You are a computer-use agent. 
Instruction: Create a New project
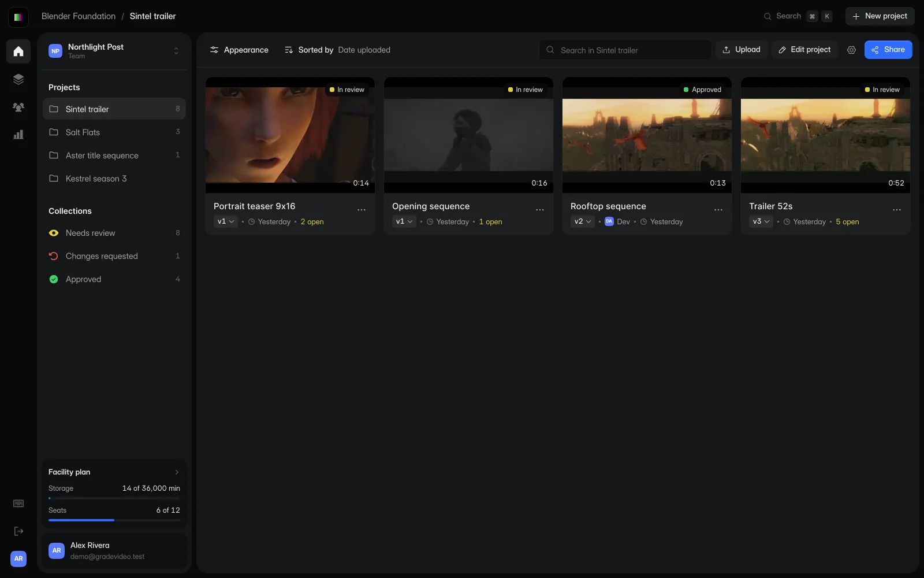pos(880,16)
